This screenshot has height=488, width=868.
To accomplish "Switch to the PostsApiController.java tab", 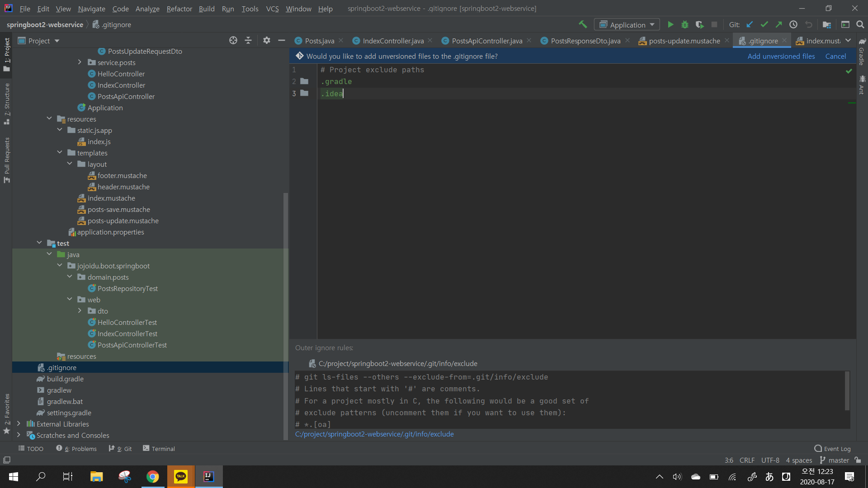I will [x=486, y=41].
